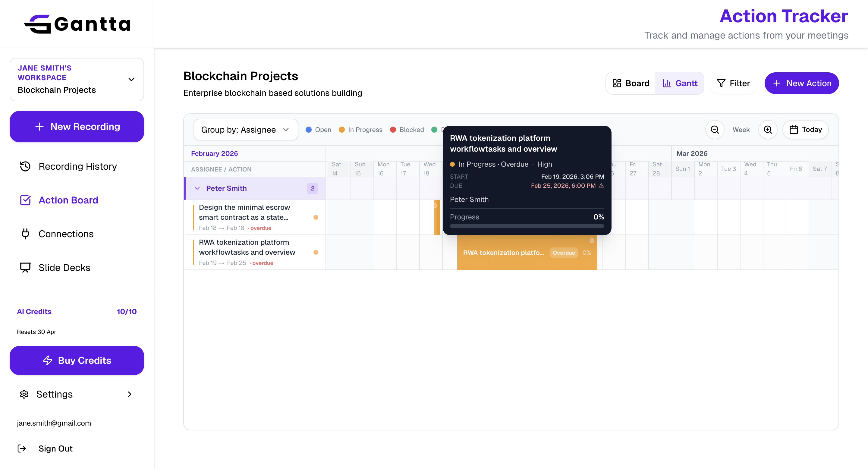Viewport: 868px width, 469px height.
Task: Open Recording History from the sidebar
Action: [77, 166]
